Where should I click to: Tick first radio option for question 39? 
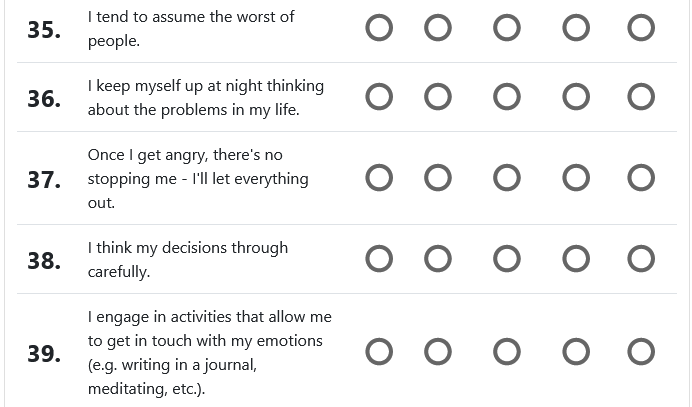379,352
